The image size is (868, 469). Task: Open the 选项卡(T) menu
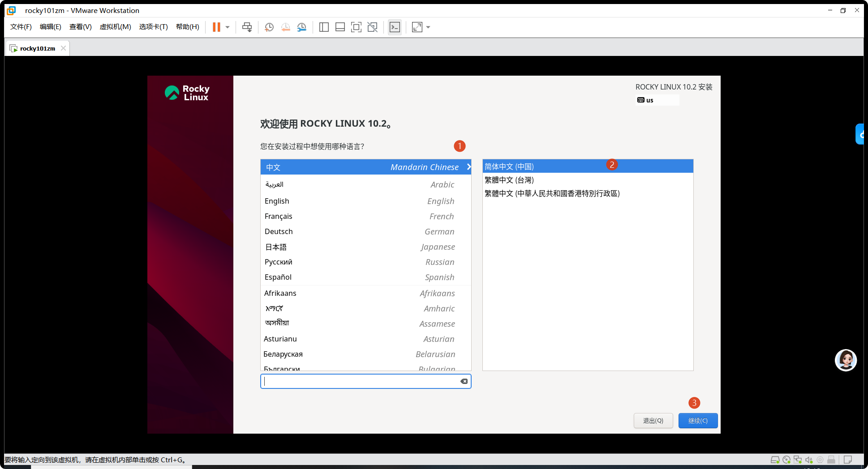pyautogui.click(x=154, y=27)
